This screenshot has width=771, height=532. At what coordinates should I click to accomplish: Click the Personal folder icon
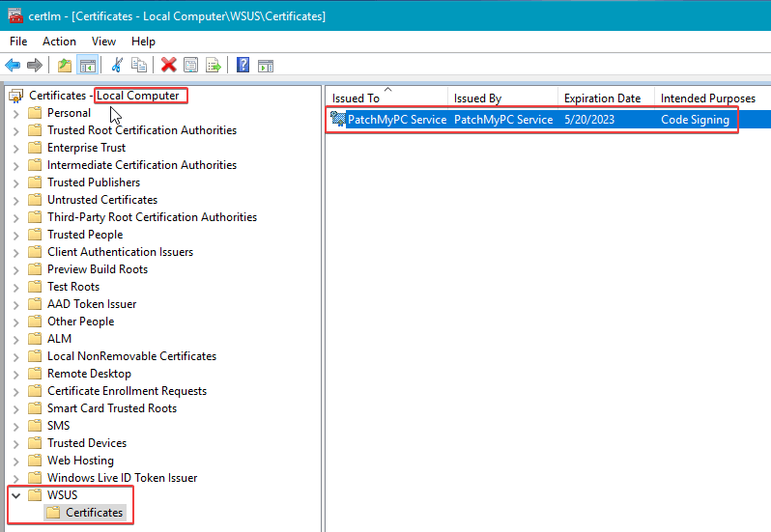[35, 113]
